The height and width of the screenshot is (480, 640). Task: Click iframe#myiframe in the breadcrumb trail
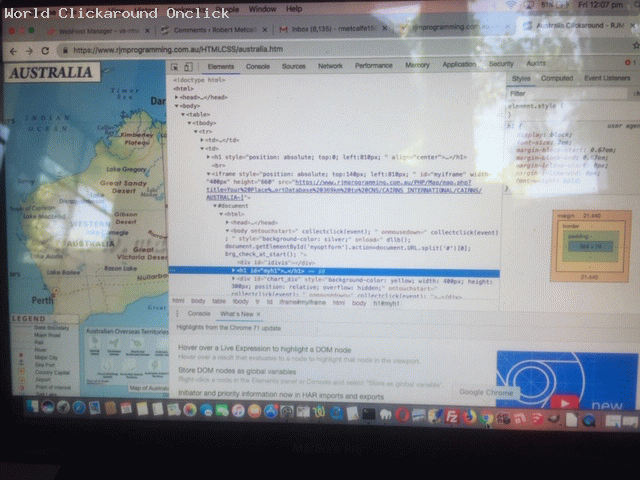point(302,302)
